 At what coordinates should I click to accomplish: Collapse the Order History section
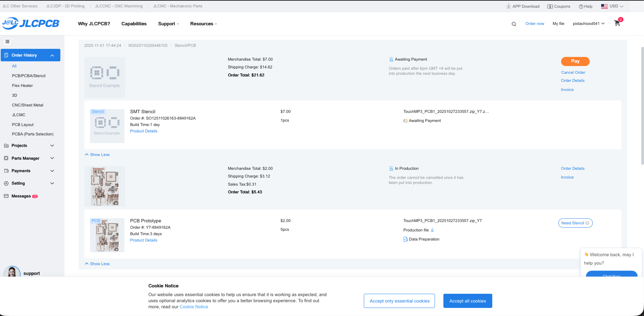[52, 55]
